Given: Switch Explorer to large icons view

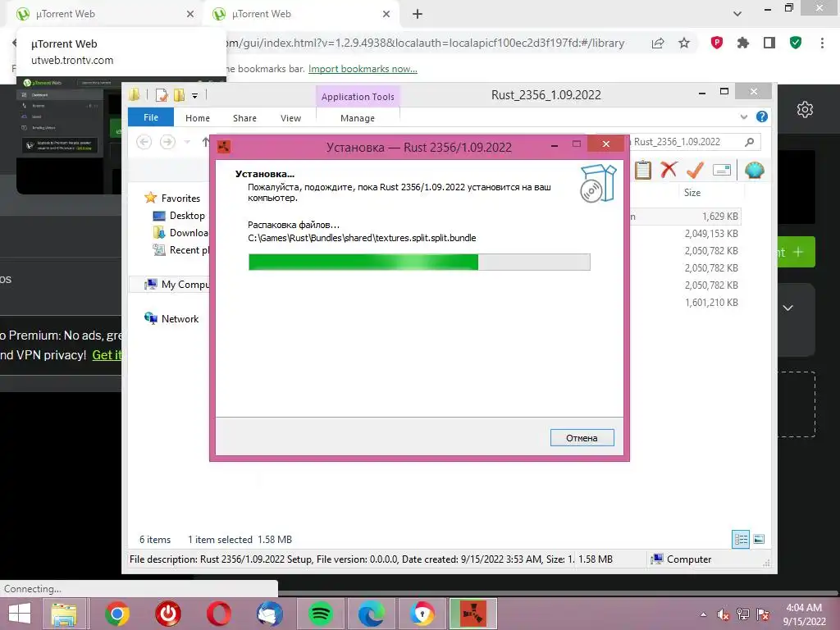Looking at the screenshot, I should (x=759, y=539).
